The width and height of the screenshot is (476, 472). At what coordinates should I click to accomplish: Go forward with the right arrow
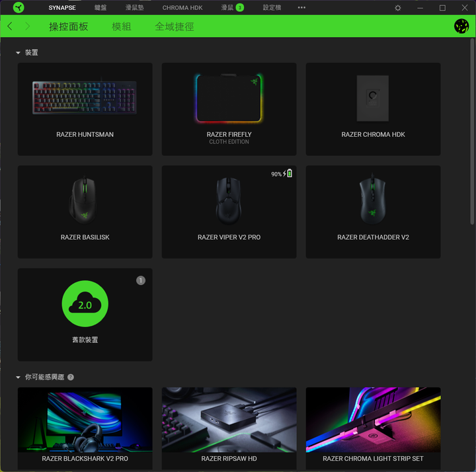coord(27,26)
